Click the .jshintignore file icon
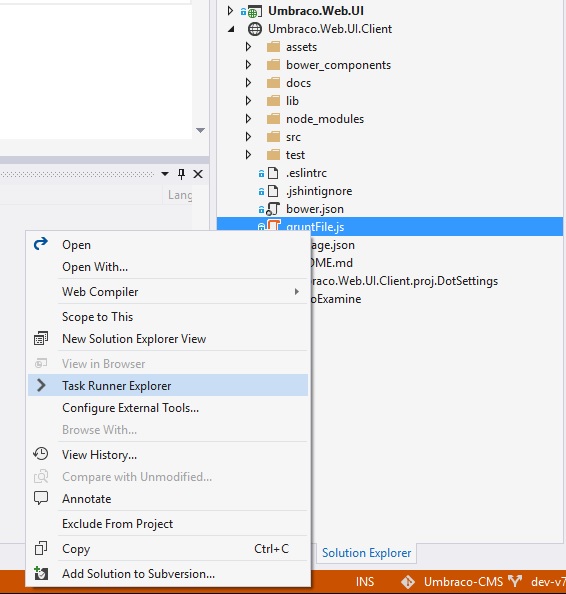566x594 pixels. [x=273, y=191]
